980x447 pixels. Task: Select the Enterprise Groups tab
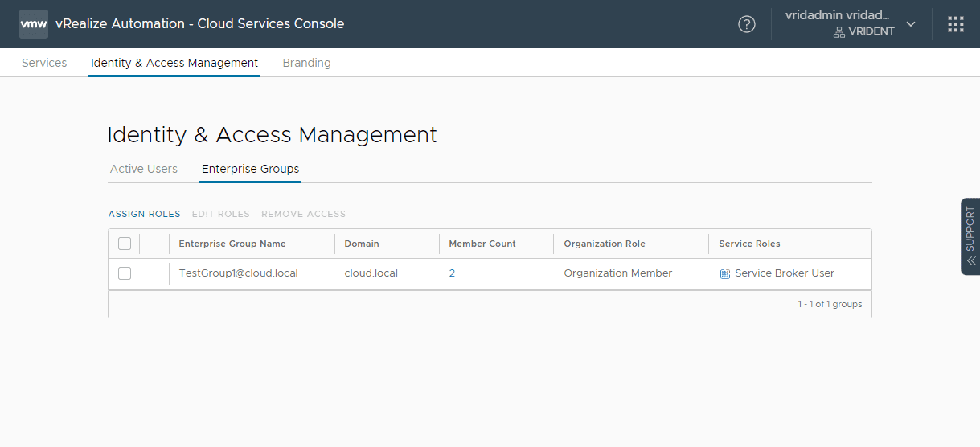point(250,169)
